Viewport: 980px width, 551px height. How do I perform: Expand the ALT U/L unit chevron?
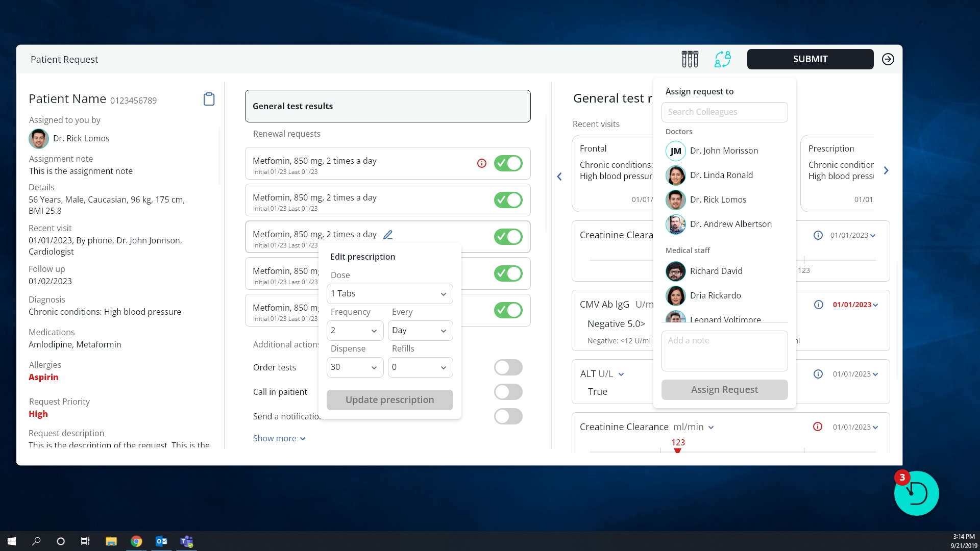tap(621, 374)
